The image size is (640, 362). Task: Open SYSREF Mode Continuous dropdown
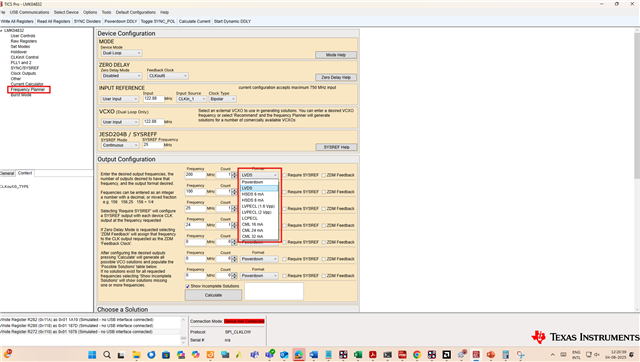click(120, 145)
